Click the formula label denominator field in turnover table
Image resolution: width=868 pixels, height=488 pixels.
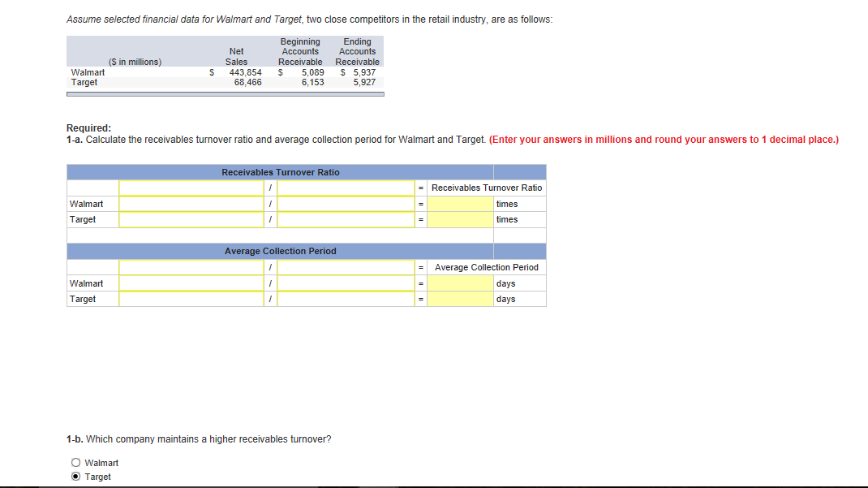[345, 188]
